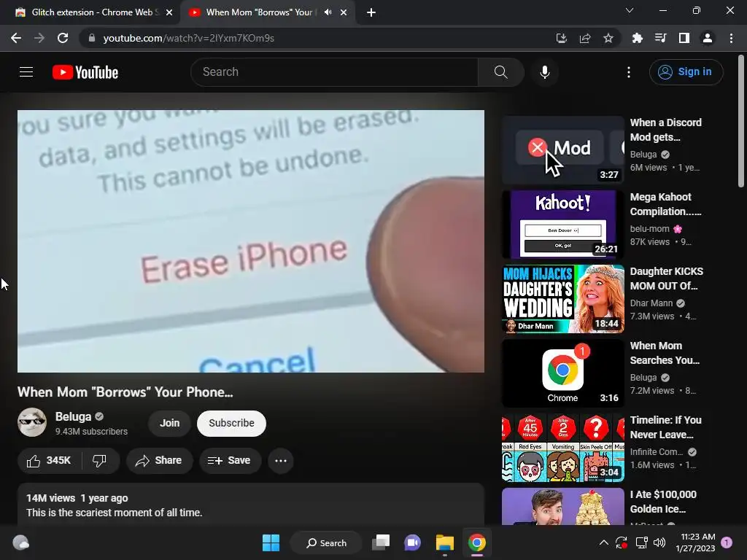Go forward with the browser forward arrow
Viewport: 747px width, 560px height.
(39, 38)
